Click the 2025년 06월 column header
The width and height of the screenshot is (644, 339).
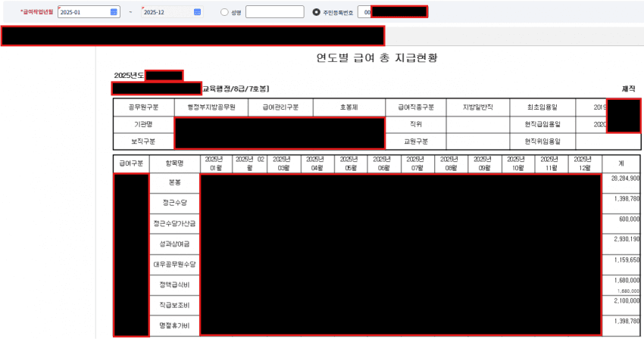point(383,163)
